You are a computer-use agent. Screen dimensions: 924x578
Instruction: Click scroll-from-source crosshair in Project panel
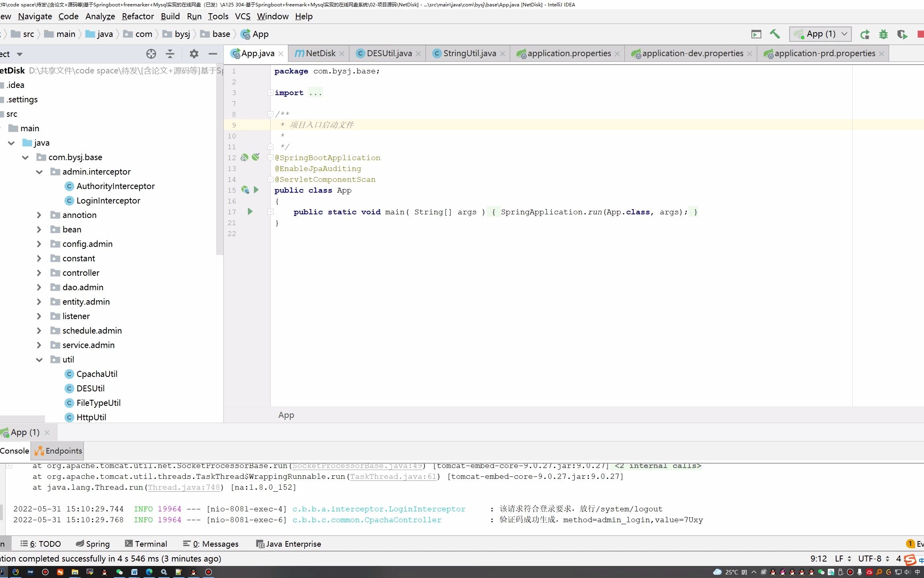(x=151, y=53)
